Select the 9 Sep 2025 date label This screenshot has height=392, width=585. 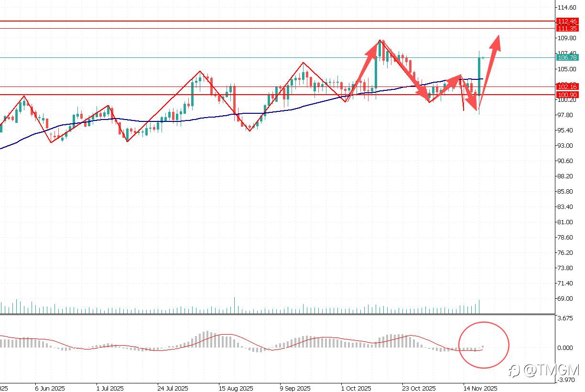295,389
